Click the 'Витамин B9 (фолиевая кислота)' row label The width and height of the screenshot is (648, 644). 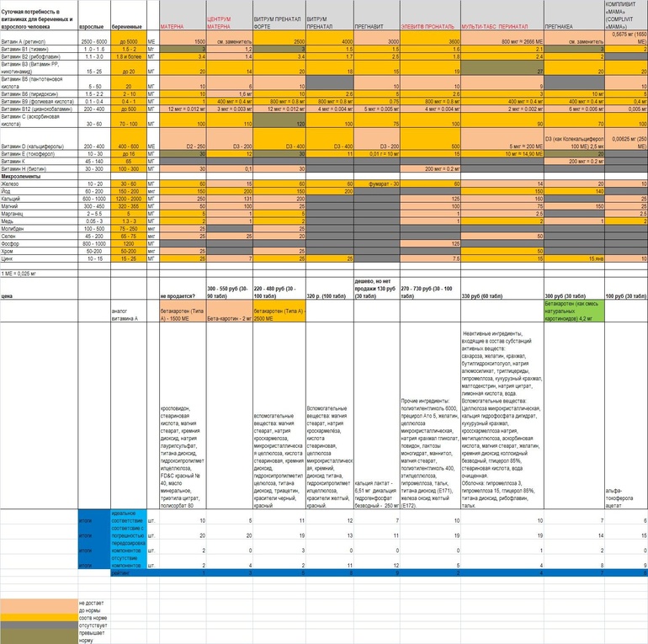click(x=39, y=101)
